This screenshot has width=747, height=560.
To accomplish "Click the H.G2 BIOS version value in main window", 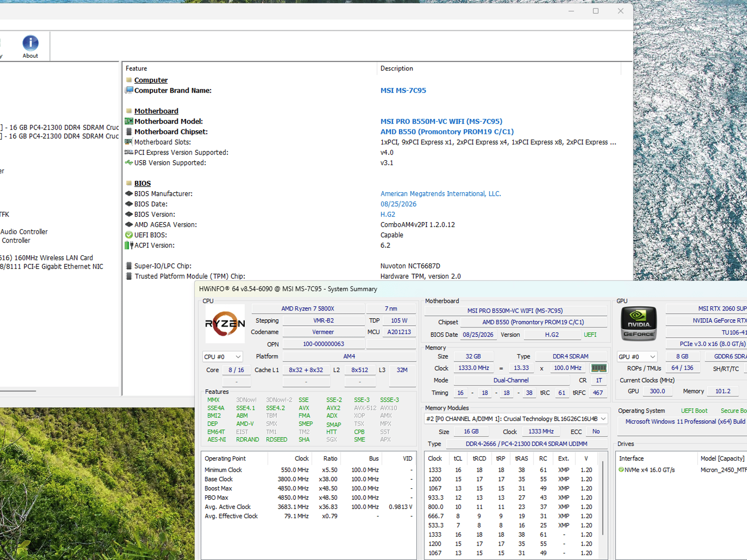I will pos(388,214).
